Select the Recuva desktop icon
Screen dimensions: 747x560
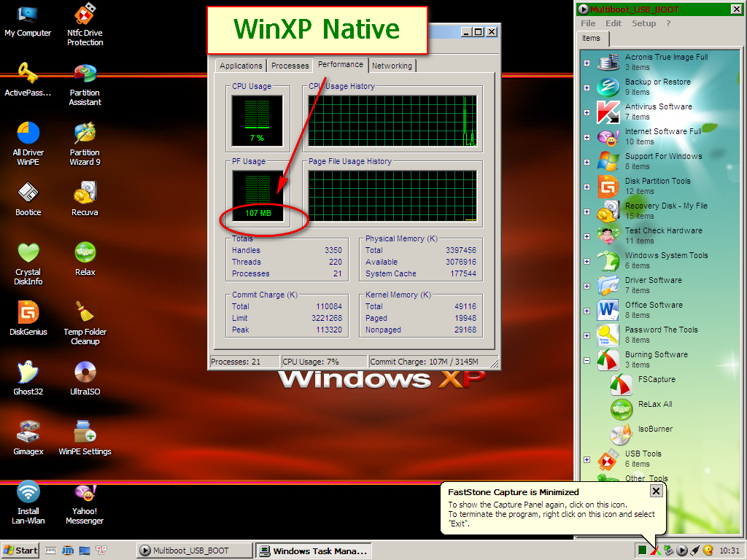click(85, 199)
